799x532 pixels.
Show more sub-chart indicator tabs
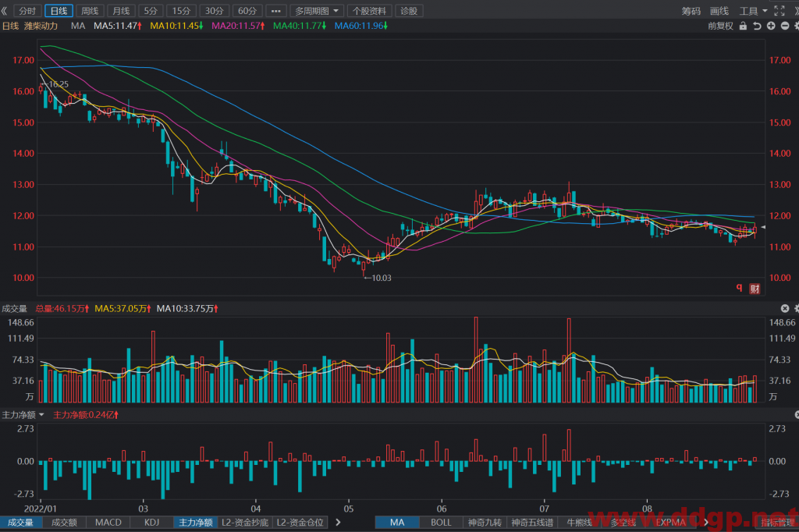click(x=338, y=523)
